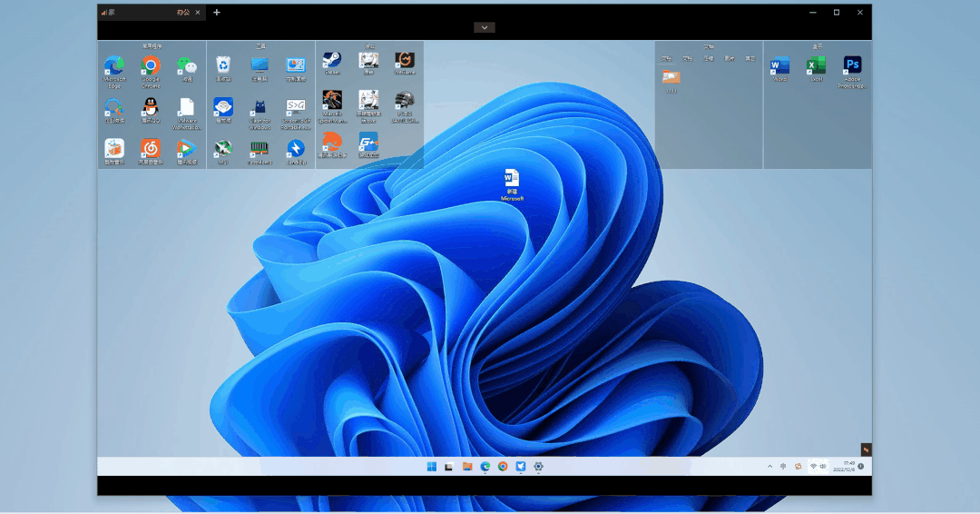
Task: Open Task View on the taskbar
Action: point(449,467)
